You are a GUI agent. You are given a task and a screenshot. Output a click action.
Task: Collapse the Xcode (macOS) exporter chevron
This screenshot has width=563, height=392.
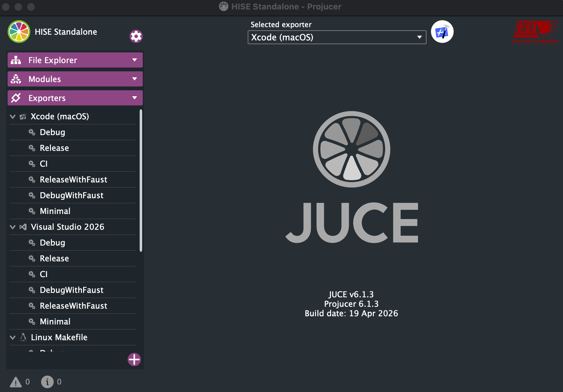13,116
